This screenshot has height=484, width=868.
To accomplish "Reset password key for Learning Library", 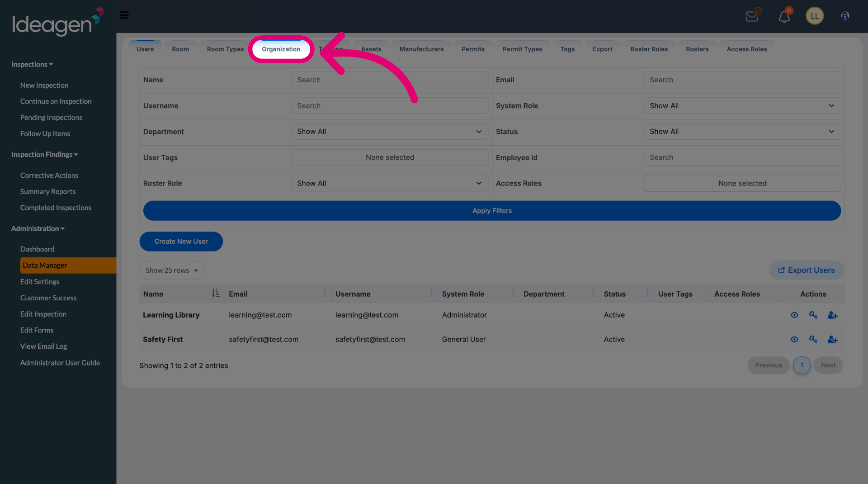I will coord(813,315).
